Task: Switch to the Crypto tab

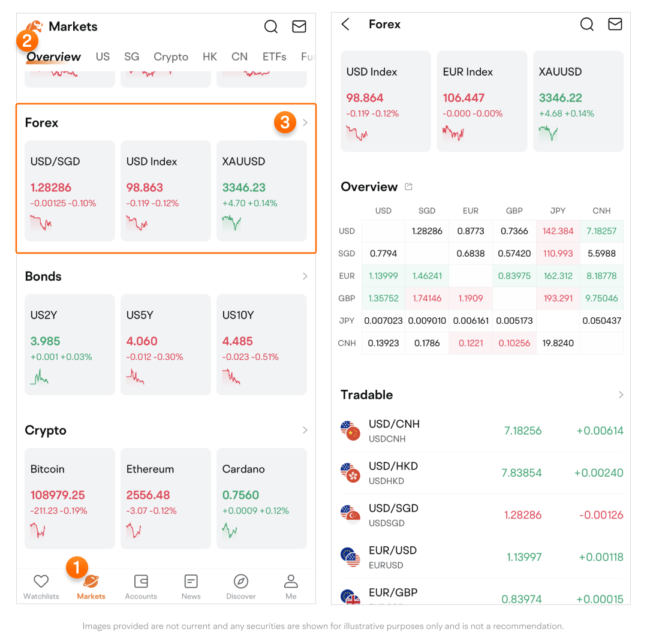Action: 171,57
